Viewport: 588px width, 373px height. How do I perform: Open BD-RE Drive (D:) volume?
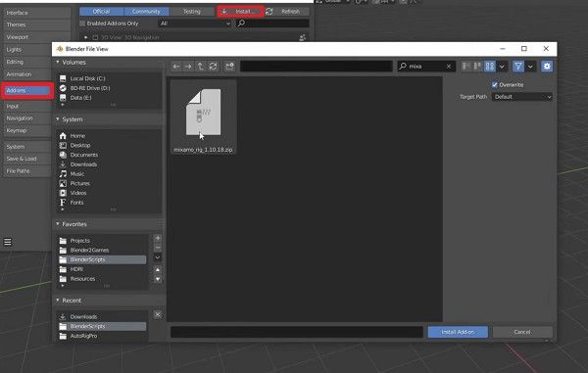(x=89, y=88)
